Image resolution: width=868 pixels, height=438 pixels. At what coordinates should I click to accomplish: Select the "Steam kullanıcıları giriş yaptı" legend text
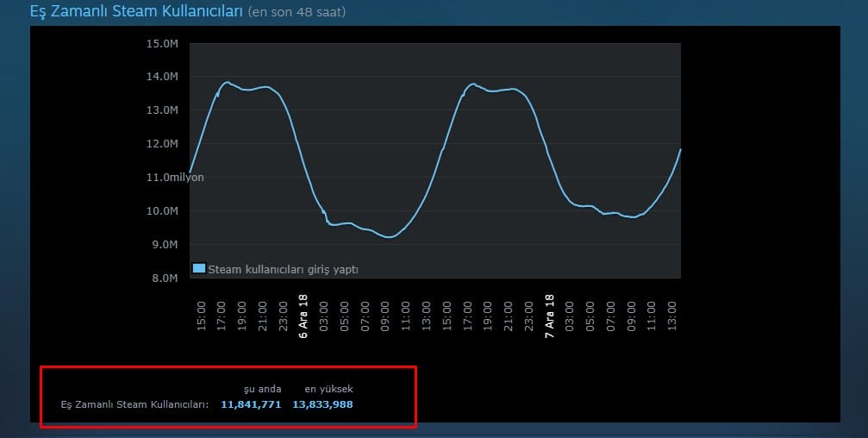click(x=283, y=270)
